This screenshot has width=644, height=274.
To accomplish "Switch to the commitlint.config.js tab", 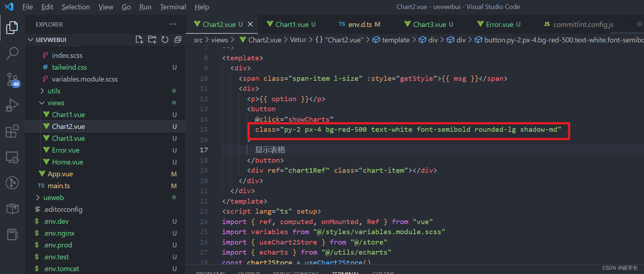I will (x=582, y=24).
